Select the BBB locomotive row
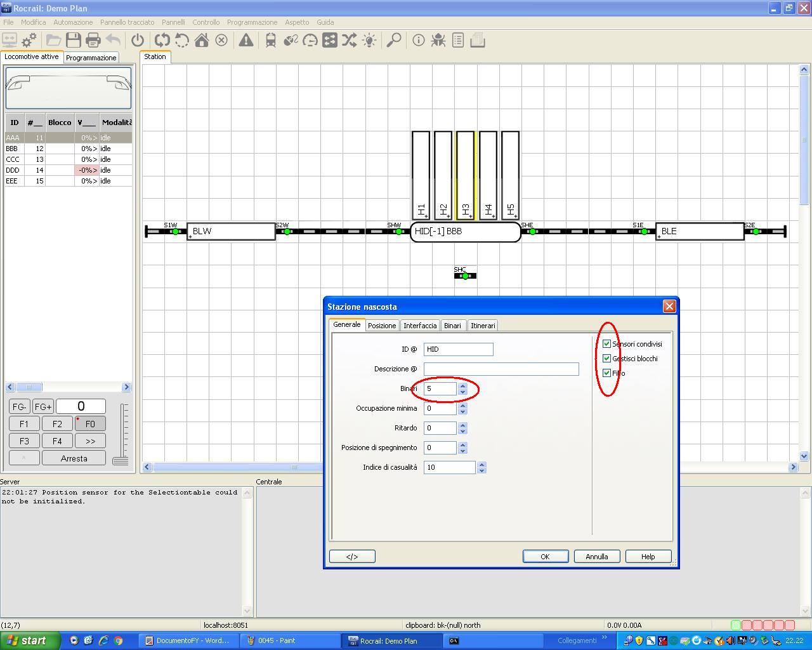The height and width of the screenshot is (650, 812). [69, 149]
